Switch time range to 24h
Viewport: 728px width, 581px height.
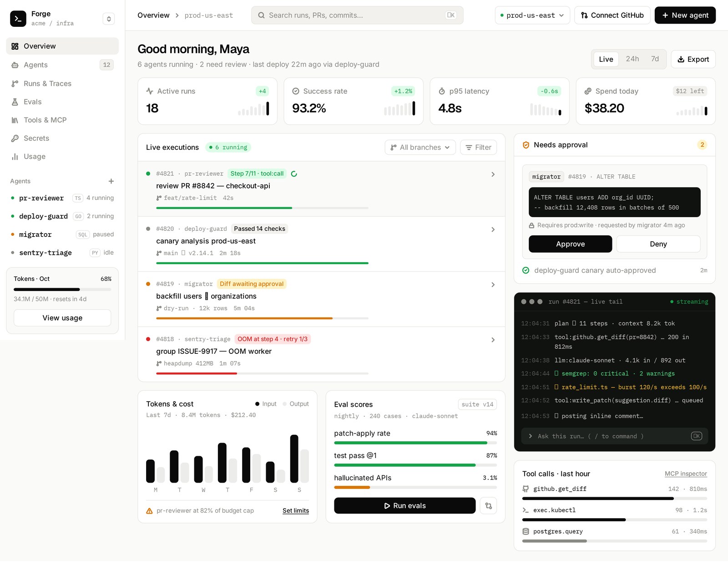632,59
